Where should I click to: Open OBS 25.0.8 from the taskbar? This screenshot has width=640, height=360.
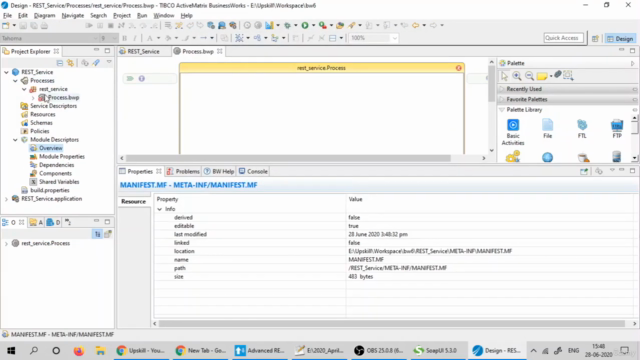pos(378,350)
